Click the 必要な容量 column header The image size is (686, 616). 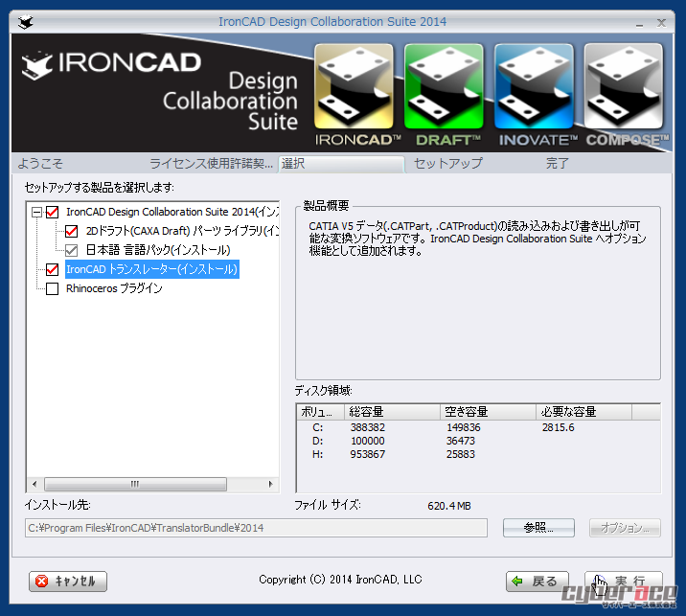click(584, 412)
